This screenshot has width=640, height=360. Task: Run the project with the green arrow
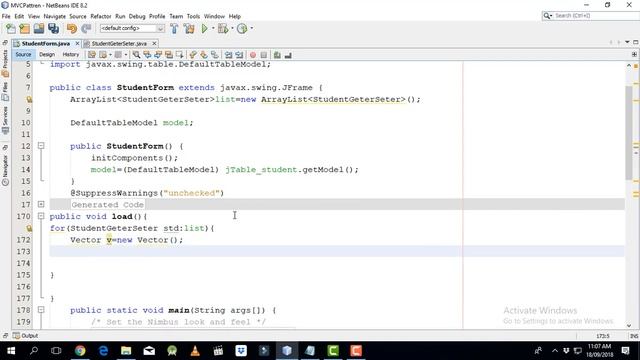point(204,29)
